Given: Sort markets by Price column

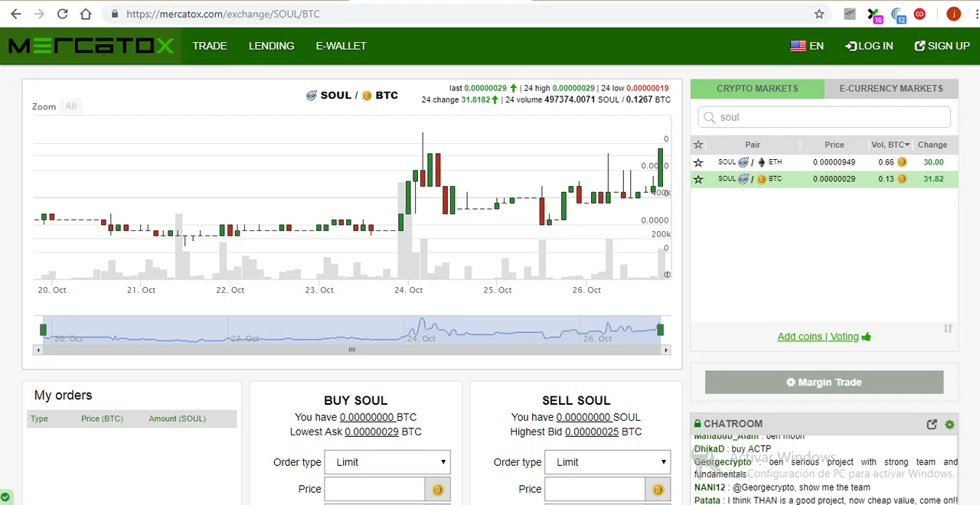Looking at the screenshot, I should pyautogui.click(x=835, y=145).
